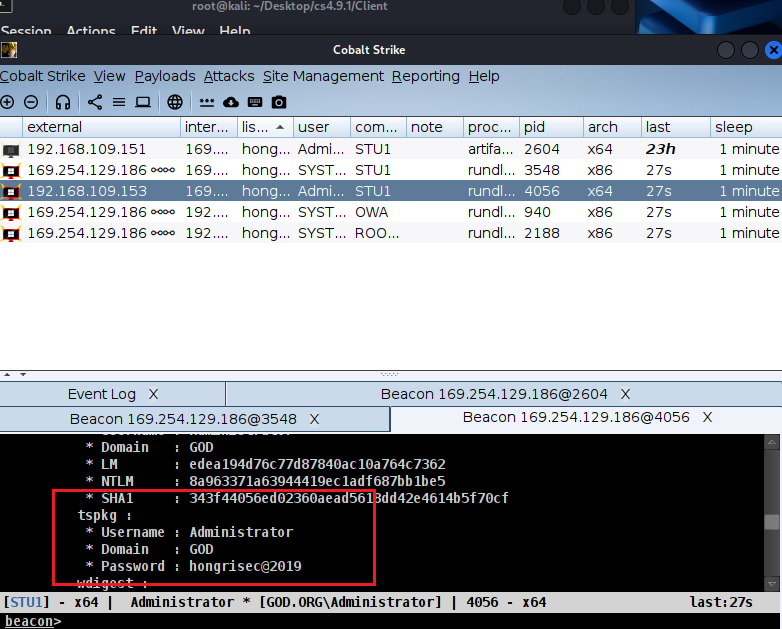
Task: Open the Cobalt Strike menu
Action: point(43,76)
